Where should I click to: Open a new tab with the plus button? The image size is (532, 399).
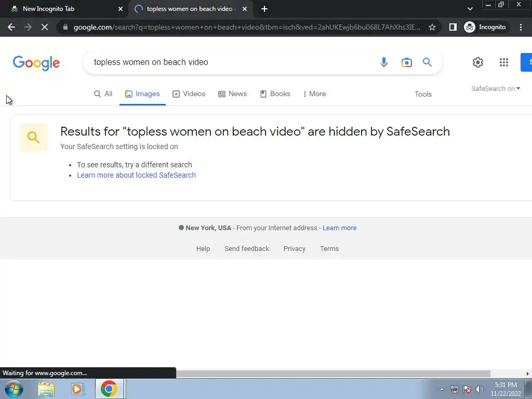click(264, 9)
